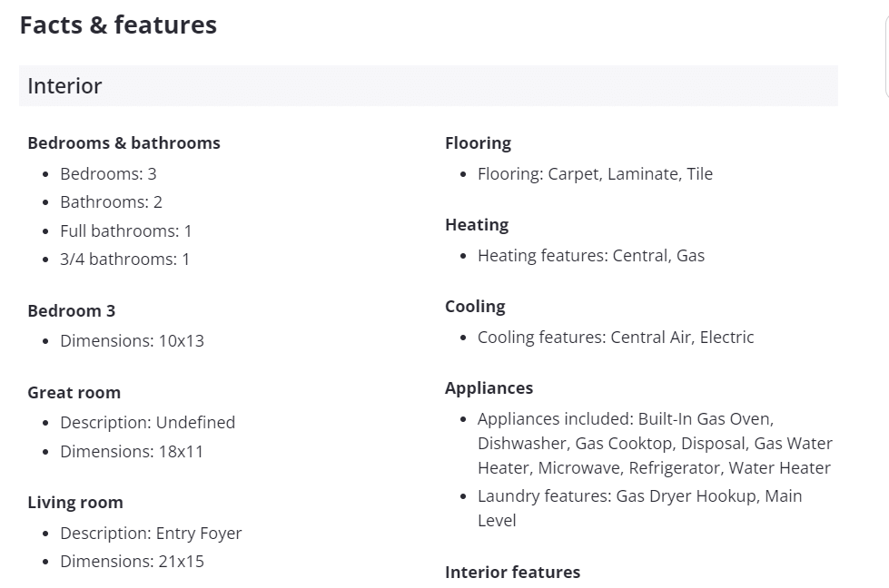Click the Full bathrooms: 1 entry
This screenshot has height=588, width=889.
(x=126, y=231)
